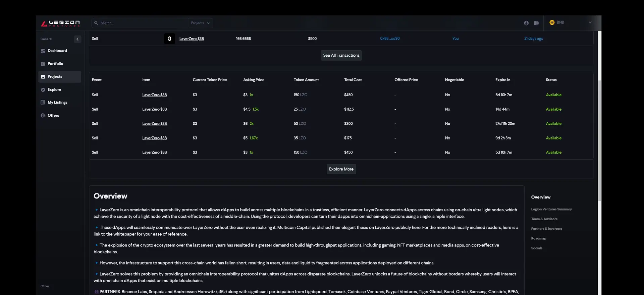
Task: Open the user profile icon
Action: click(526, 23)
